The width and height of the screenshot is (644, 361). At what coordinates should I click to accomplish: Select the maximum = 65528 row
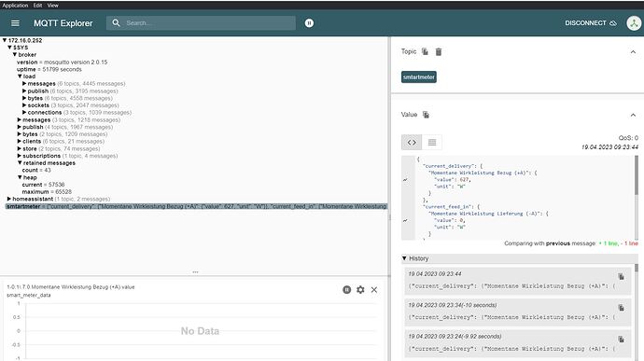pos(47,192)
